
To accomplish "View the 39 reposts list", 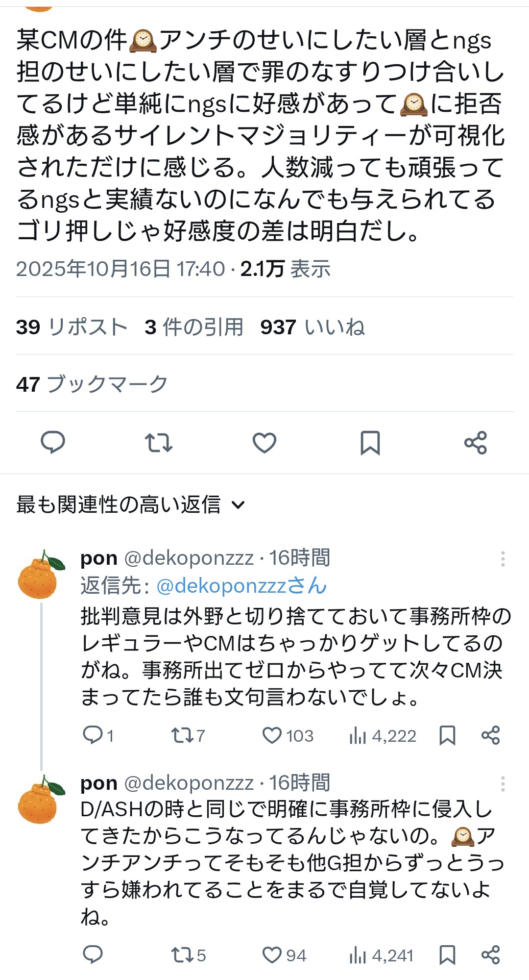I will [x=72, y=327].
